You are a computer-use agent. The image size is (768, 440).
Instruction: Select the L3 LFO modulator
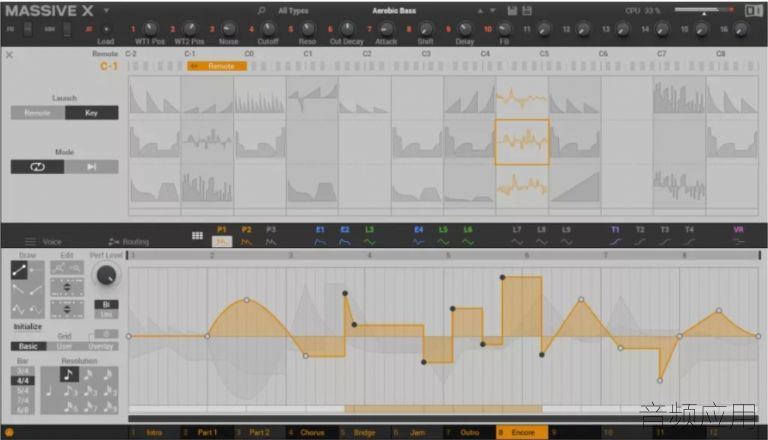point(369,236)
